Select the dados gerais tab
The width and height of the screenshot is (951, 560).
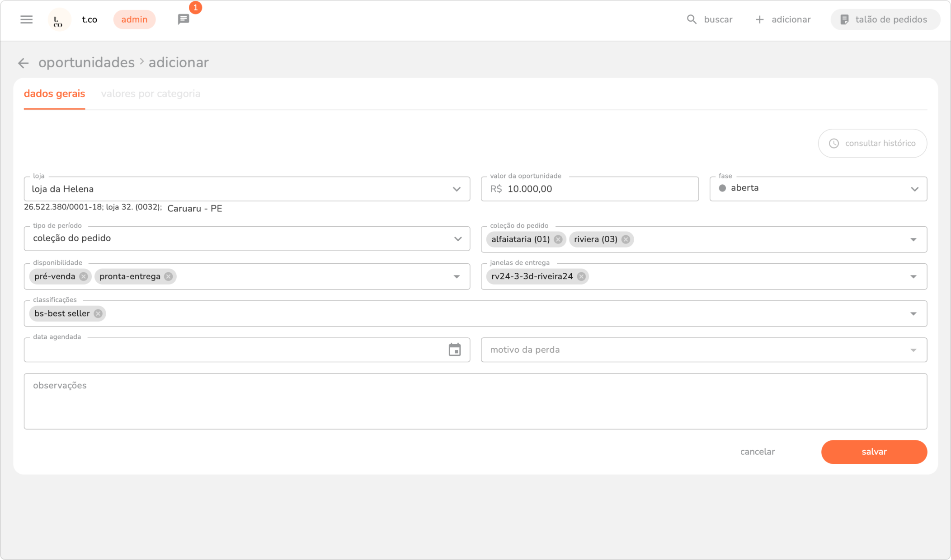click(54, 93)
